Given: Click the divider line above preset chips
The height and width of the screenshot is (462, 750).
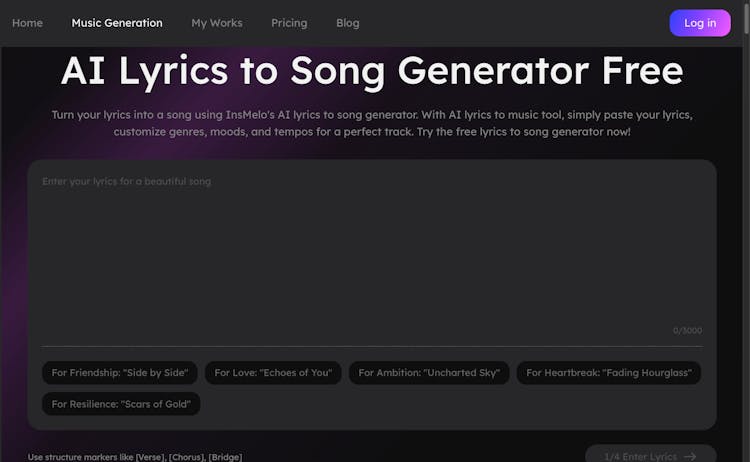Looking at the screenshot, I should pos(372,346).
